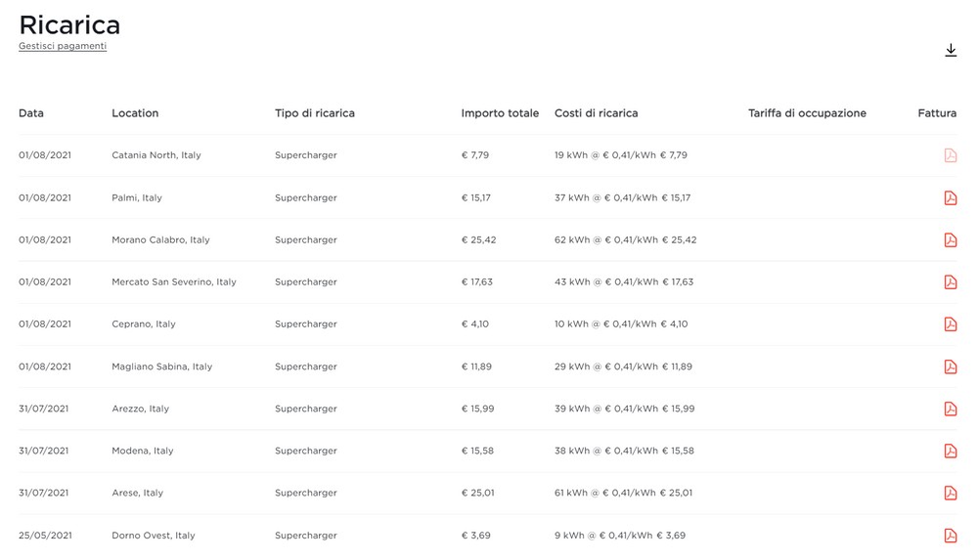The width and height of the screenshot is (978, 560).
Task: Open the Modena invoice PDF icon
Action: [x=950, y=451]
